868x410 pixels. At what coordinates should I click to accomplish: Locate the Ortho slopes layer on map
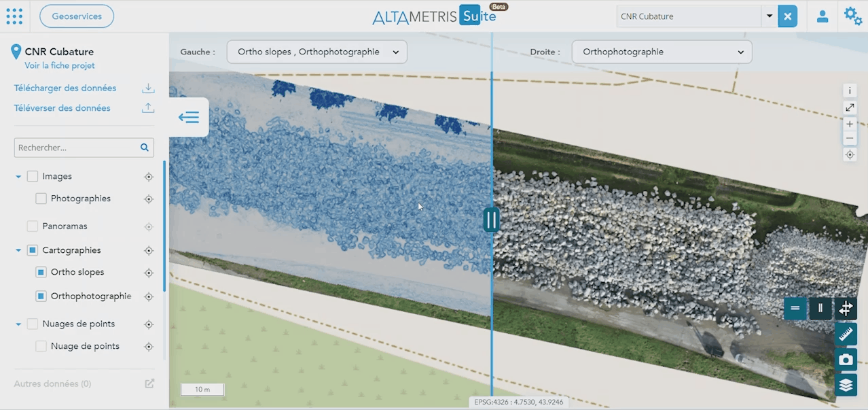(x=149, y=273)
